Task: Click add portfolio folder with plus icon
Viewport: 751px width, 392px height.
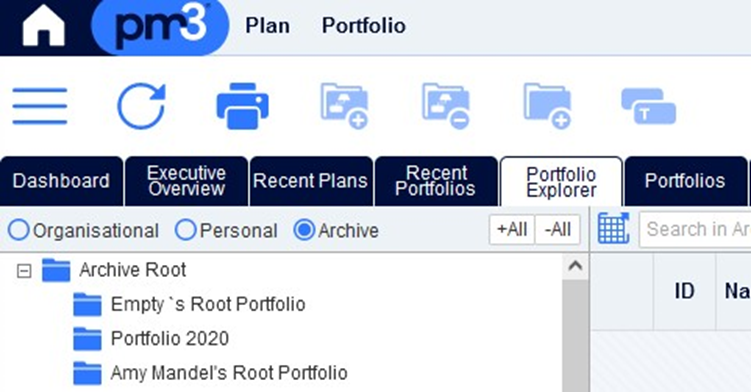Action: (x=344, y=106)
